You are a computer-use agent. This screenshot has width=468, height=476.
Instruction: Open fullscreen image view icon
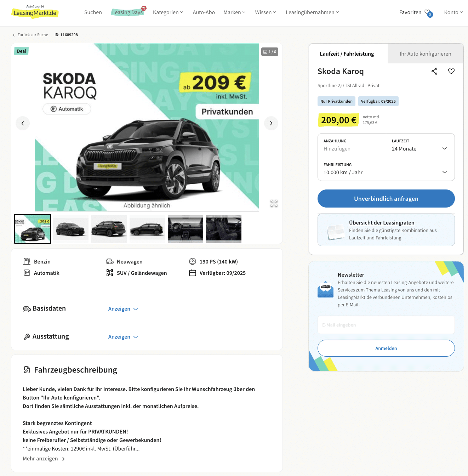point(274,203)
